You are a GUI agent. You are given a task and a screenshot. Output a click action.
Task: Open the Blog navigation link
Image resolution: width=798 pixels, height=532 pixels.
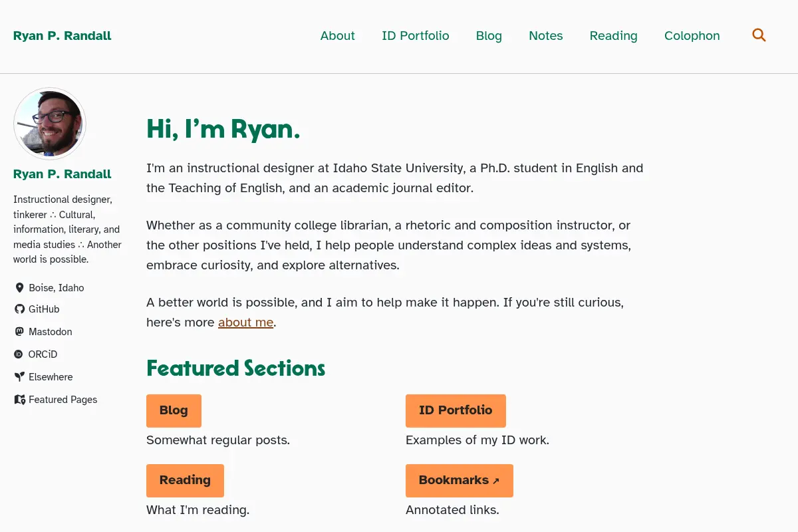(489, 36)
